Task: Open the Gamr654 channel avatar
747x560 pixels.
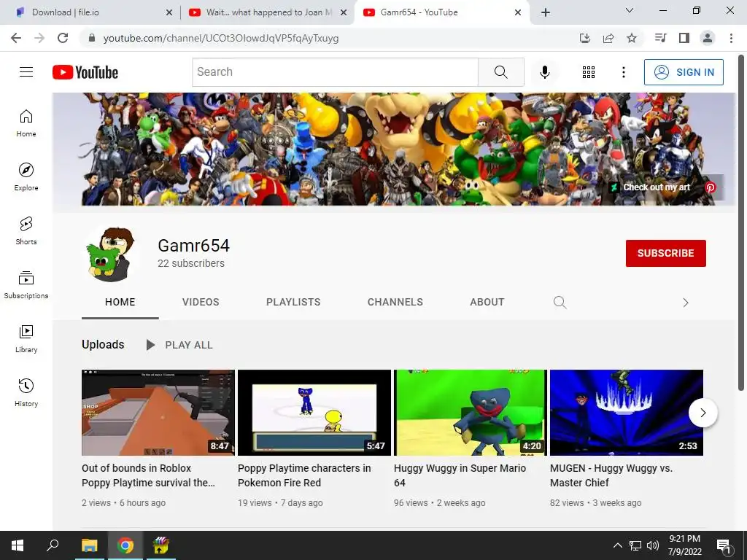Action: click(112, 253)
